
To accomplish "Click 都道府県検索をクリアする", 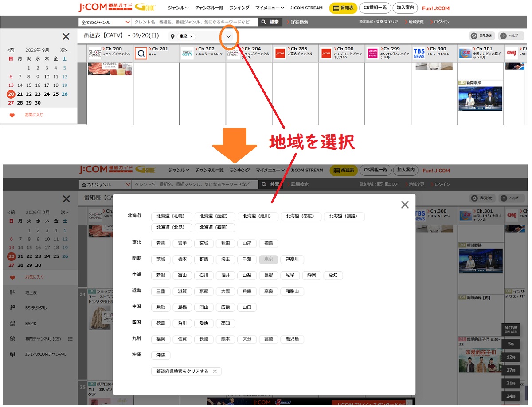I will coord(186,372).
